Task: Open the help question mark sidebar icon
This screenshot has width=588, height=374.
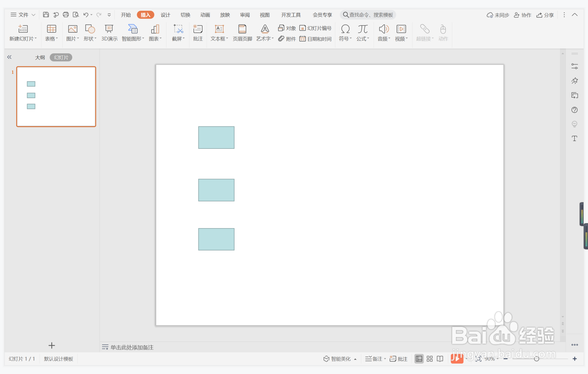Action: coord(574,110)
